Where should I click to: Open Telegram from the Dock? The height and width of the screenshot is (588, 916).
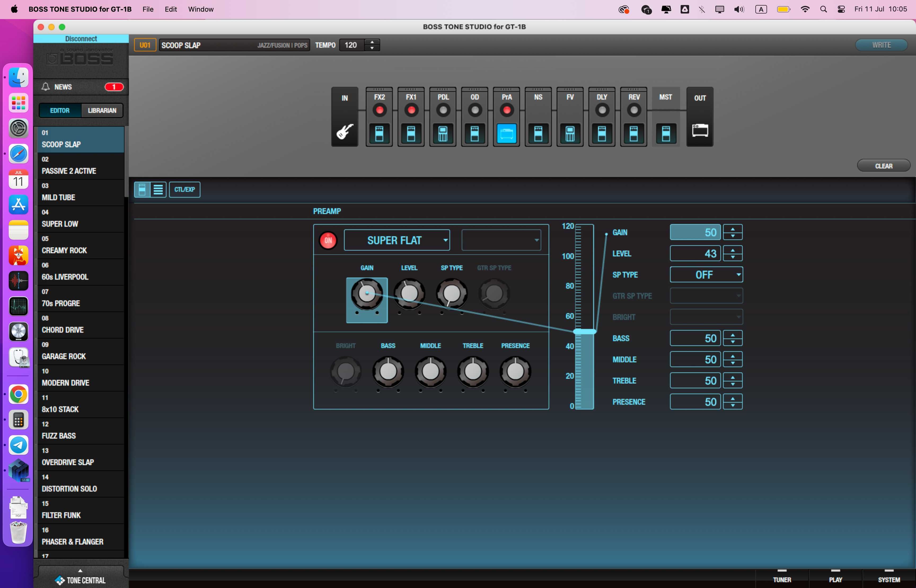point(18,445)
